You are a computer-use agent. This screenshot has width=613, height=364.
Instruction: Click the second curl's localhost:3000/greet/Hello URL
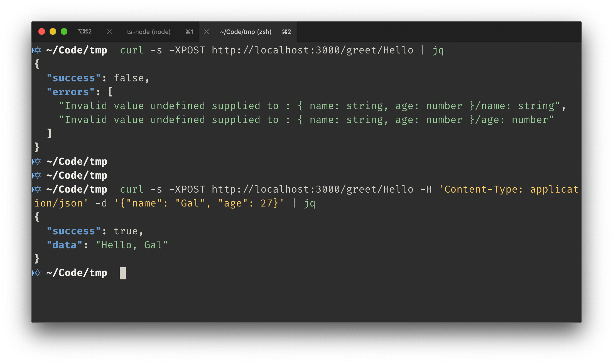pyautogui.click(x=313, y=189)
